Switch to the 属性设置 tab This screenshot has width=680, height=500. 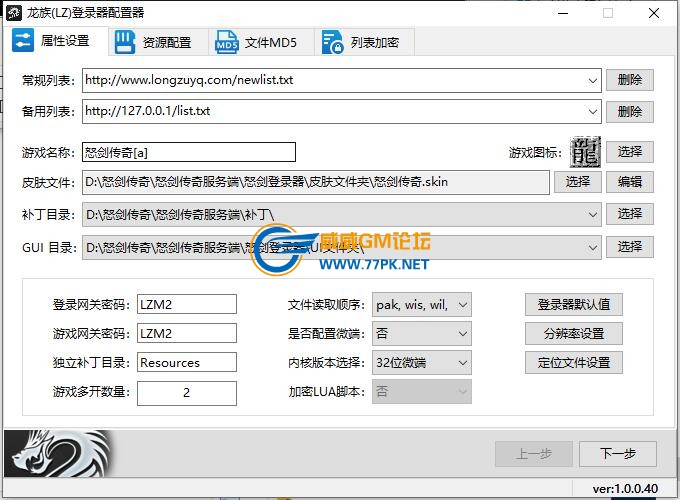point(56,41)
